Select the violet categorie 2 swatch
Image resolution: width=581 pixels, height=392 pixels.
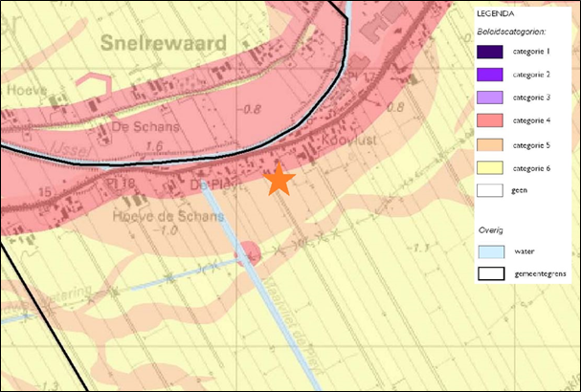[496, 76]
